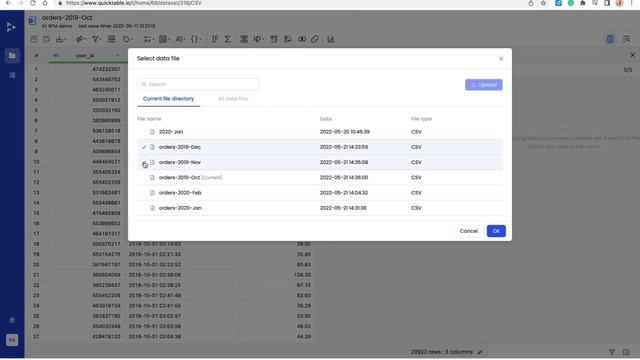The width and height of the screenshot is (640, 360).
Task: Uncheck the orders-2019-Dec checkmark
Action: (144, 147)
